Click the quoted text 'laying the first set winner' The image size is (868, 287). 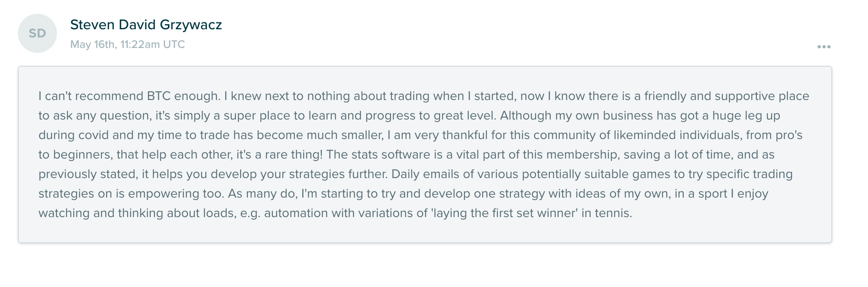tap(504, 213)
